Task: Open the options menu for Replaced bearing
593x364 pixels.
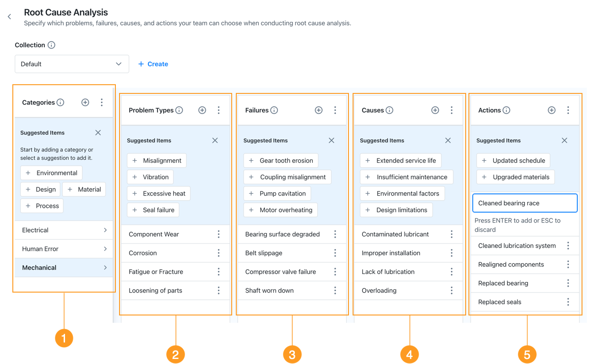Action: coord(568,283)
